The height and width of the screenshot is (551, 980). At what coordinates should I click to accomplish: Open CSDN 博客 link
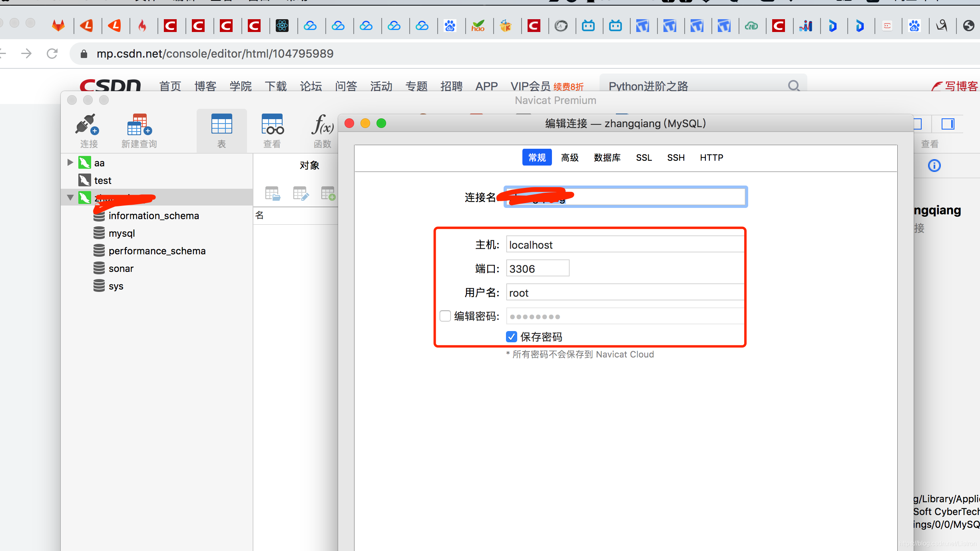tap(205, 86)
